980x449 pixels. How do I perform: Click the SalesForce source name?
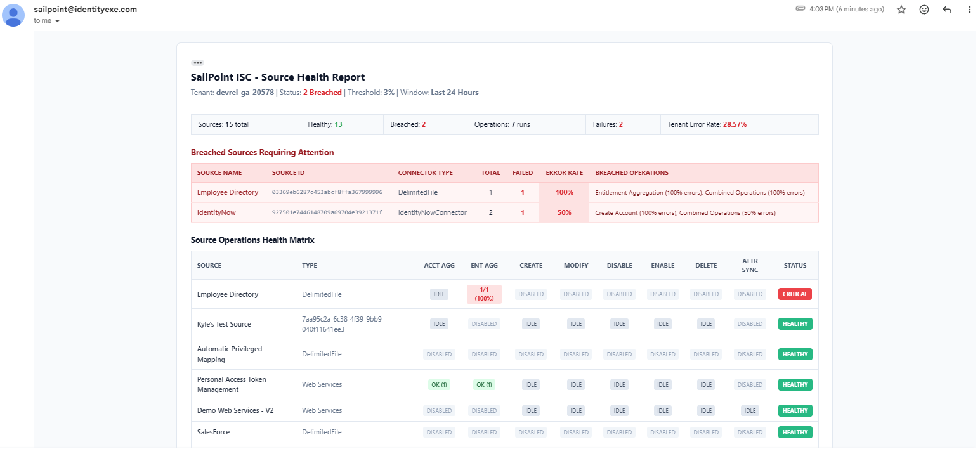pos(213,432)
